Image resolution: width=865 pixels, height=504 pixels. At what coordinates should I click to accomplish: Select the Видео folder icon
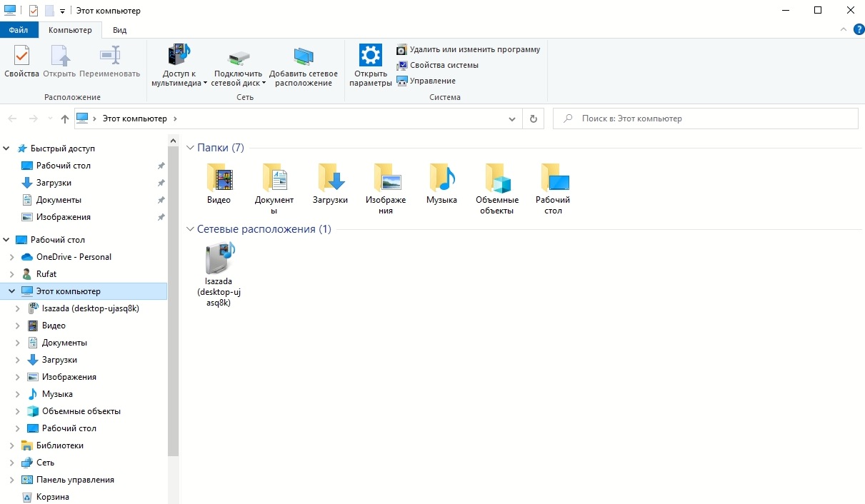[x=219, y=178]
